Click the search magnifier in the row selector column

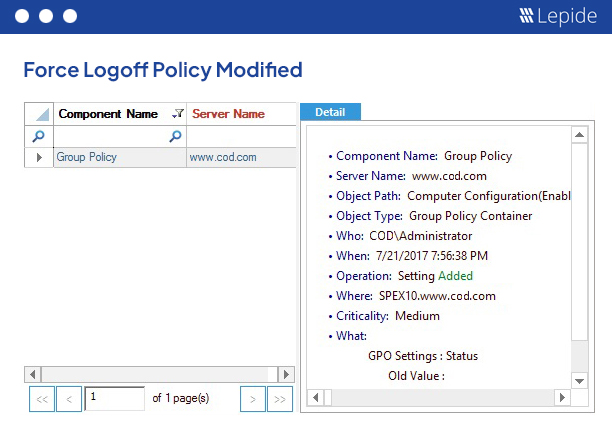(38, 136)
